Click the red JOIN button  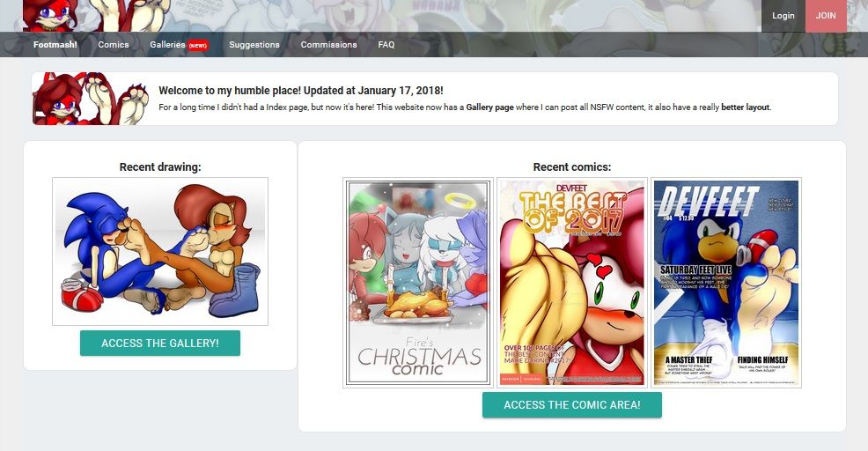point(826,16)
